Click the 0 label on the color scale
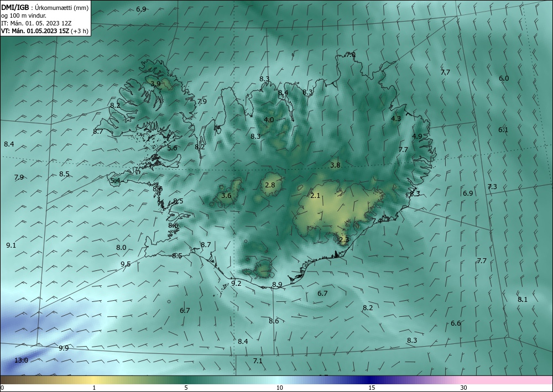553x392 pixels. coord(2,388)
